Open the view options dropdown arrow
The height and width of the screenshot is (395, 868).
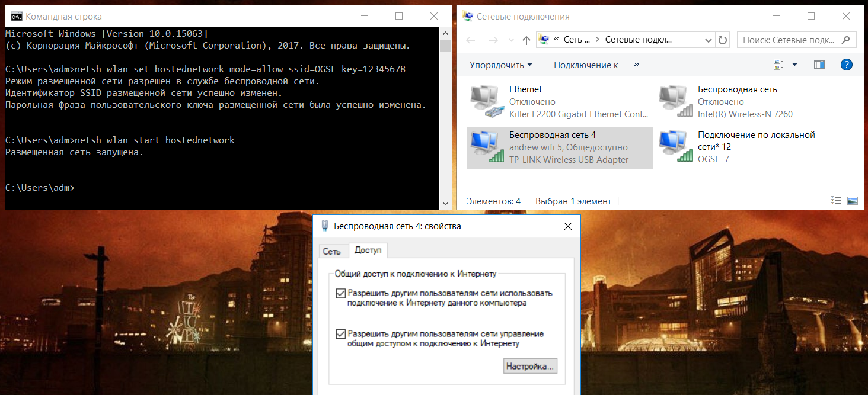(x=794, y=65)
